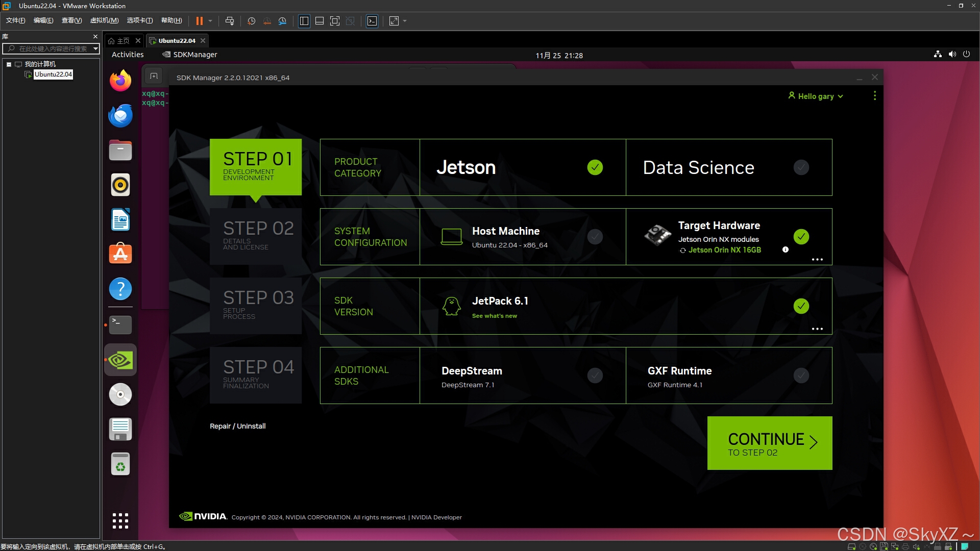Click the new tab icon in the terminal window
Viewport: 980px width, 551px height.
(154, 77)
